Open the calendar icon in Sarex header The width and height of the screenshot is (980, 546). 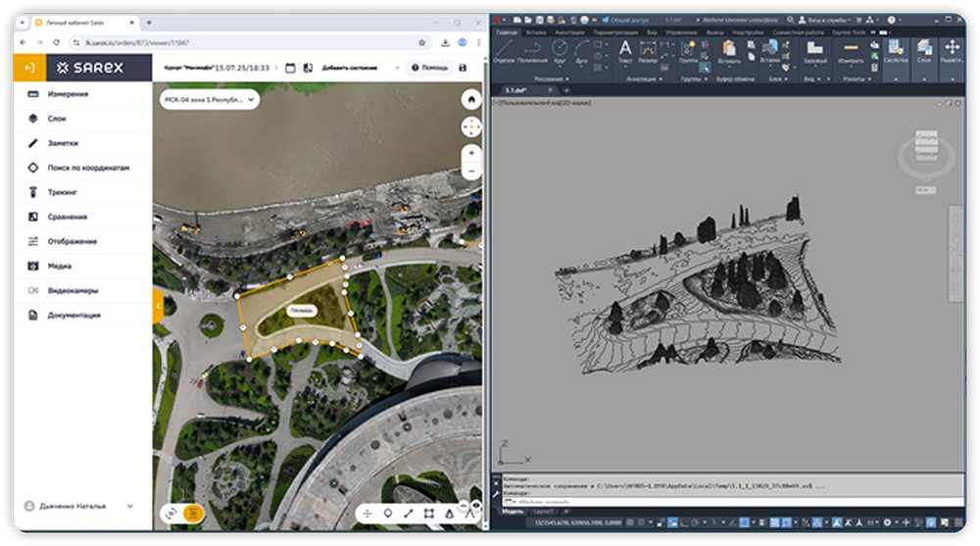[x=290, y=68]
